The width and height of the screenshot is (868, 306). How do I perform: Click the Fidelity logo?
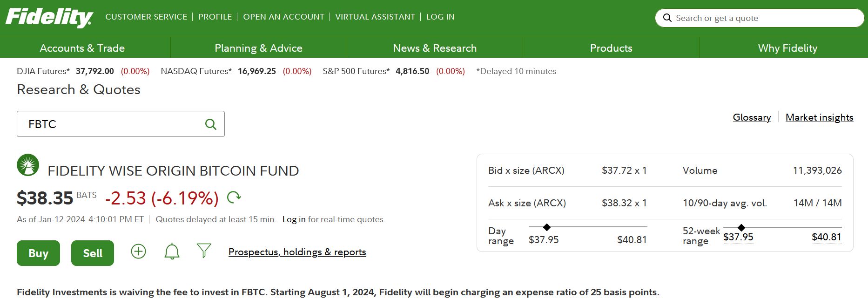(x=49, y=18)
